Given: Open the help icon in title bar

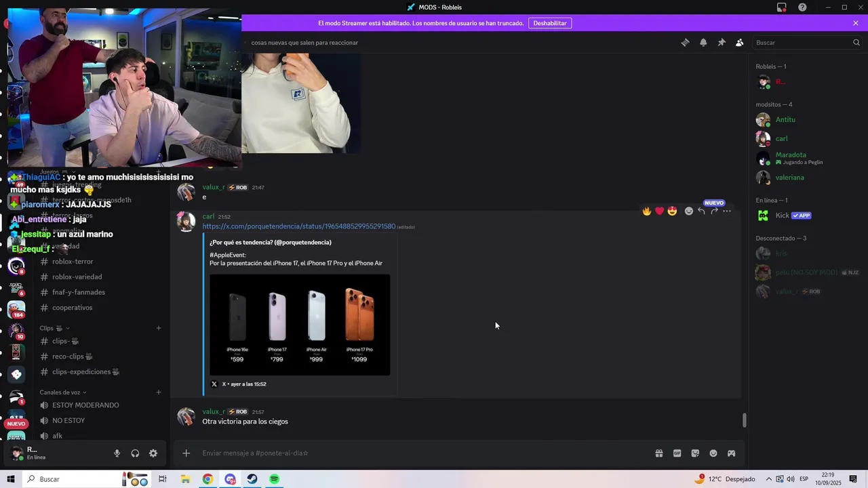Looking at the screenshot, I should click(x=802, y=7).
